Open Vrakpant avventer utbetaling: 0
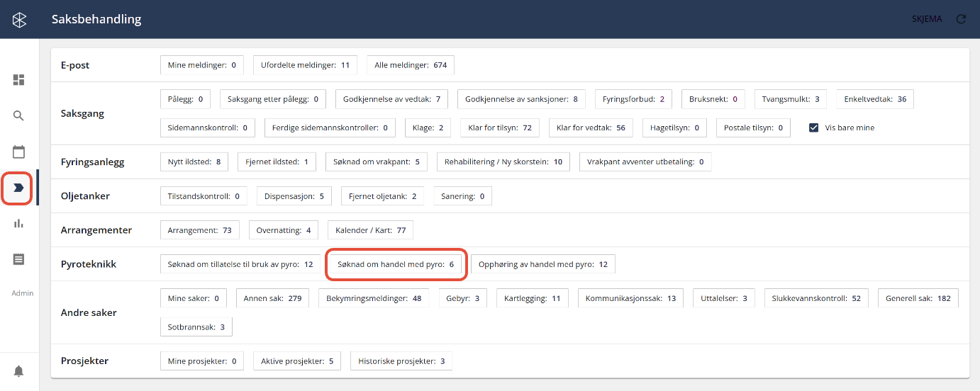This screenshot has width=980, height=391. (x=645, y=161)
